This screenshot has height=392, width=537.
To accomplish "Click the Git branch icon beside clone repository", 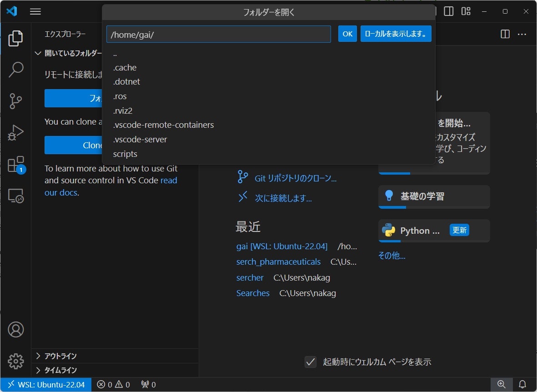I will click(x=242, y=177).
